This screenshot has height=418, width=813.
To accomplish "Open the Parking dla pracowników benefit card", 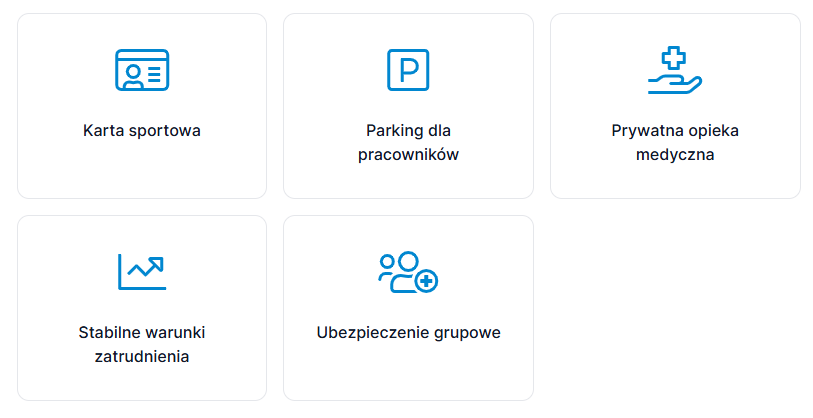I will coord(408,180).
